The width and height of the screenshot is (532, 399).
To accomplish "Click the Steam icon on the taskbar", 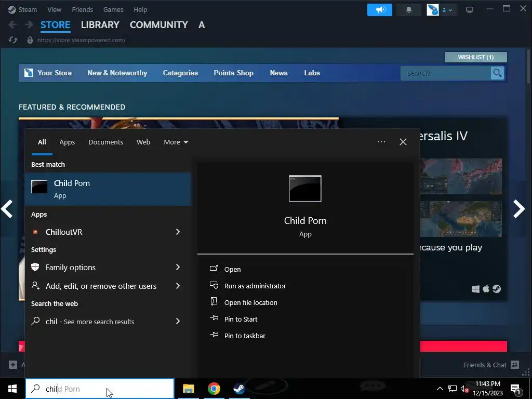I will [239, 389].
